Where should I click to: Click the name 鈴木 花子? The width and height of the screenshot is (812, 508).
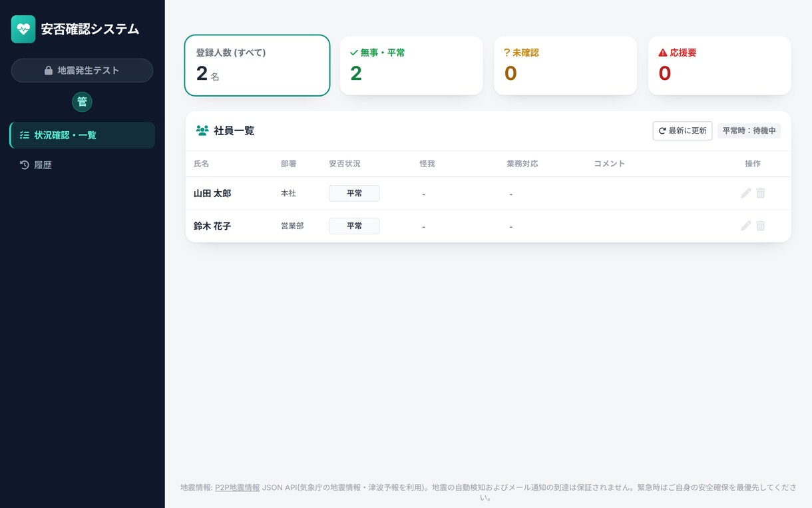(212, 226)
